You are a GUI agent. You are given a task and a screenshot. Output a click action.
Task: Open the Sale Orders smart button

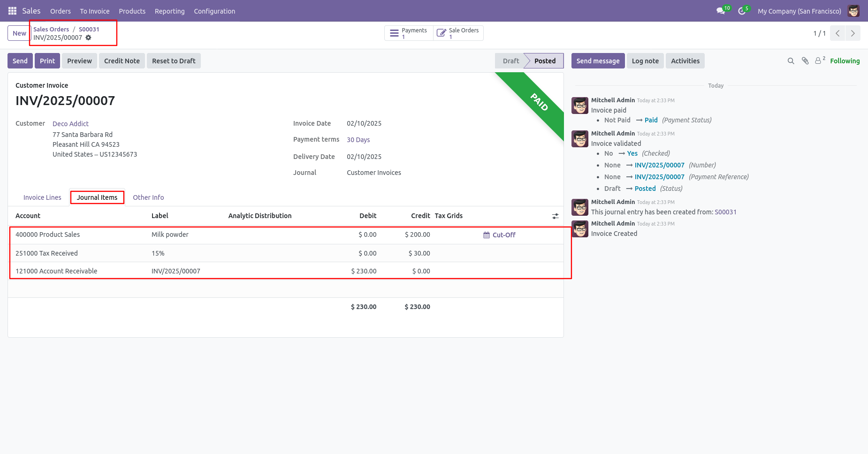(x=458, y=33)
